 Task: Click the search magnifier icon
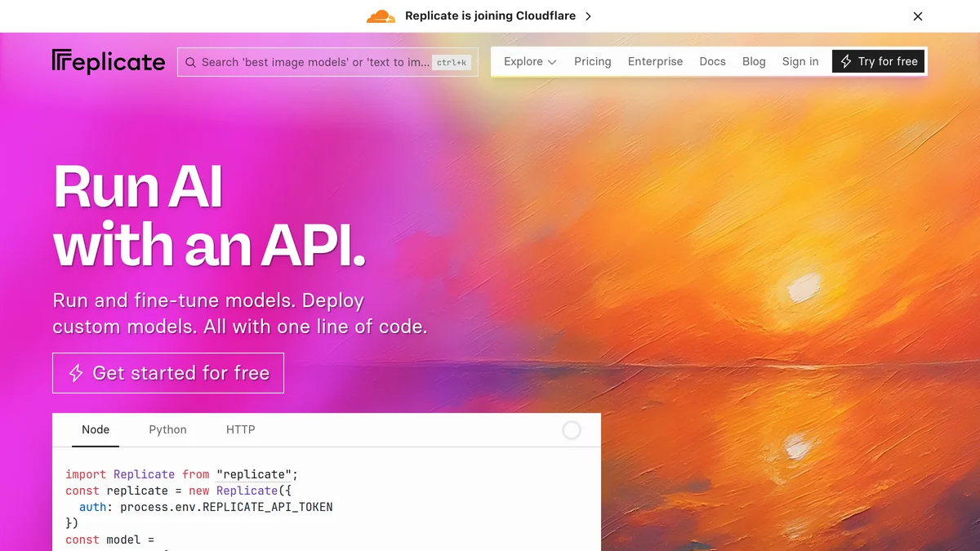[190, 61]
